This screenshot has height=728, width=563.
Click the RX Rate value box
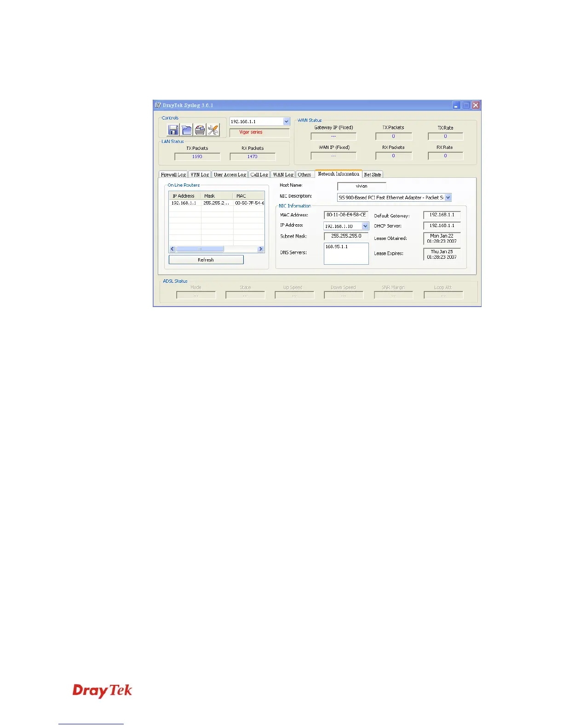(445, 156)
